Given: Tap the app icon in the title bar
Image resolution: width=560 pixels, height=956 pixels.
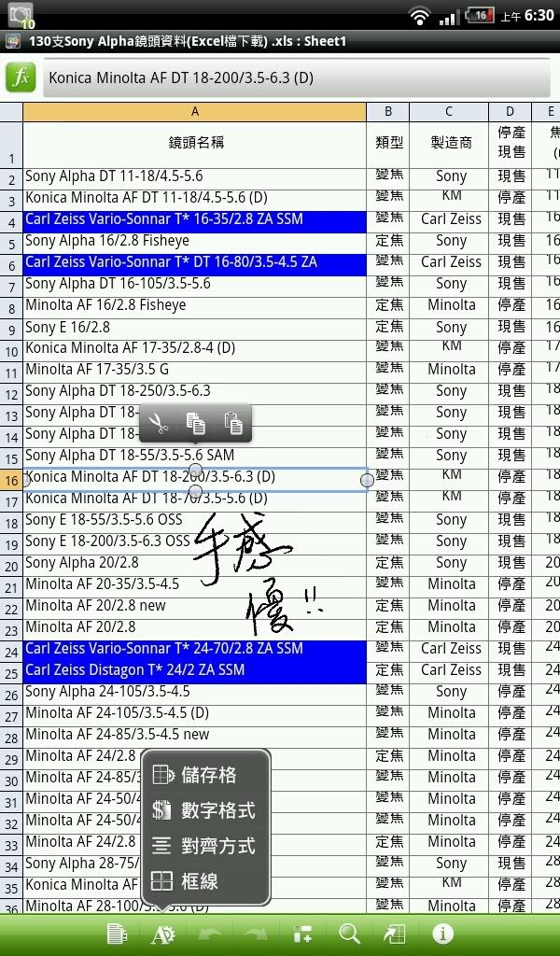Looking at the screenshot, I should click(12, 41).
